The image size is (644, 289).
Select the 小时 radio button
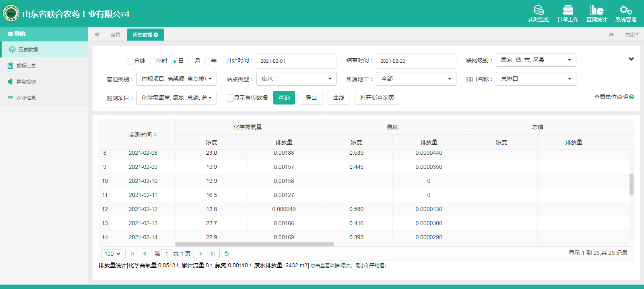[152, 61]
